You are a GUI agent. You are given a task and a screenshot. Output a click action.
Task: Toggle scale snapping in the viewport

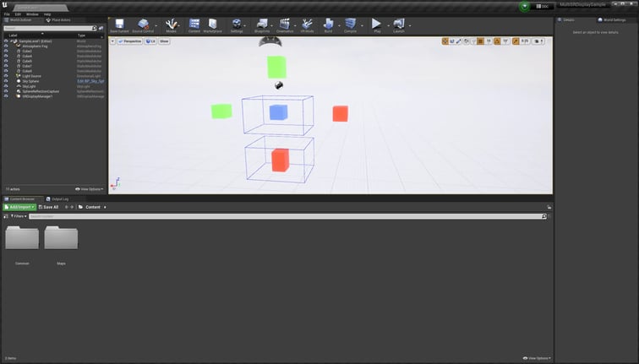[x=516, y=41]
